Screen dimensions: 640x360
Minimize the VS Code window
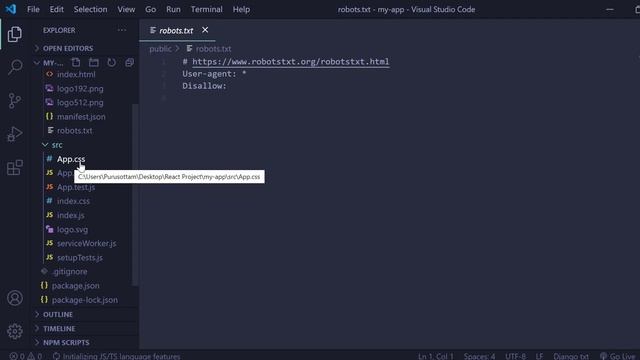coord(610,9)
